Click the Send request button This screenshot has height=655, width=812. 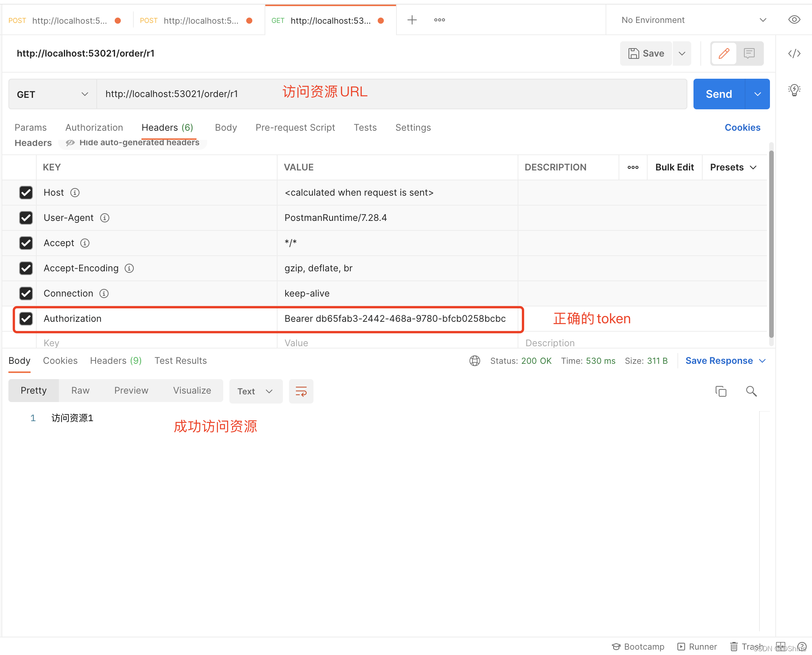tap(718, 94)
